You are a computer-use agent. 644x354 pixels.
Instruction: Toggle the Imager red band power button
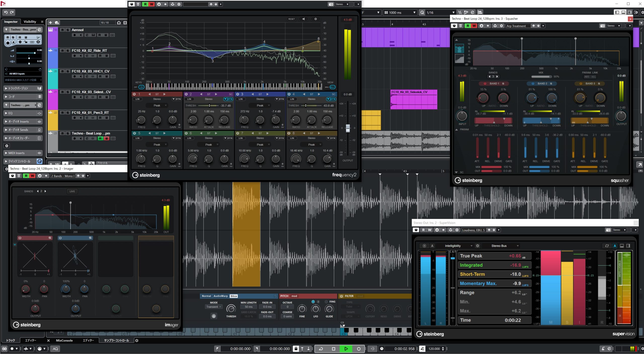pyautogui.click(x=20, y=238)
